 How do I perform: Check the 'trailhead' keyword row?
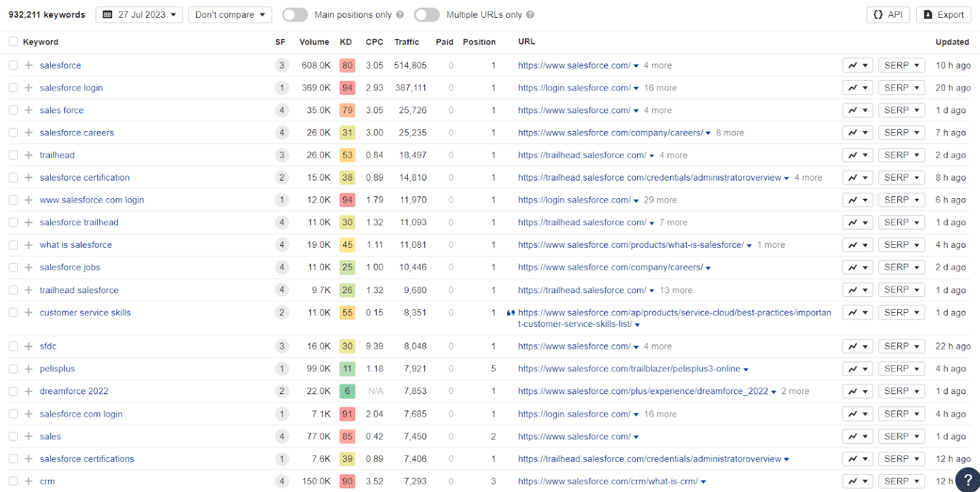tap(13, 155)
